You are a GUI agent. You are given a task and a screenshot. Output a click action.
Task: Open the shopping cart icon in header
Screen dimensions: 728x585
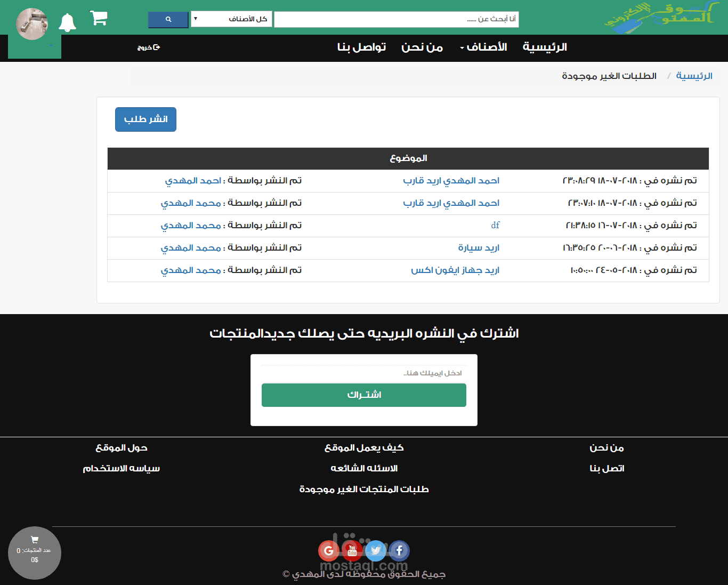[99, 18]
